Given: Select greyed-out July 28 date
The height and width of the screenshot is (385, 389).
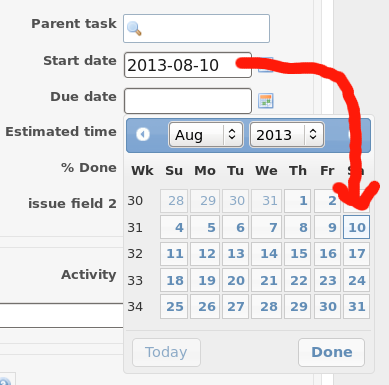Looking at the screenshot, I should point(174,201).
